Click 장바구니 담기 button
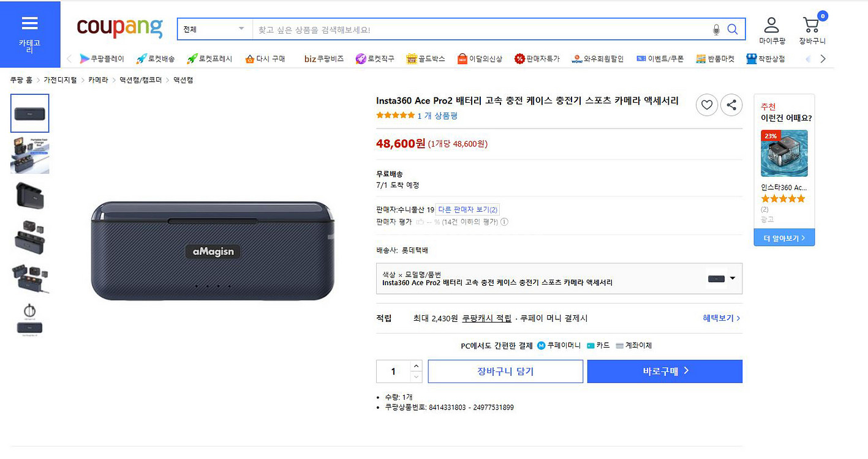 point(505,371)
